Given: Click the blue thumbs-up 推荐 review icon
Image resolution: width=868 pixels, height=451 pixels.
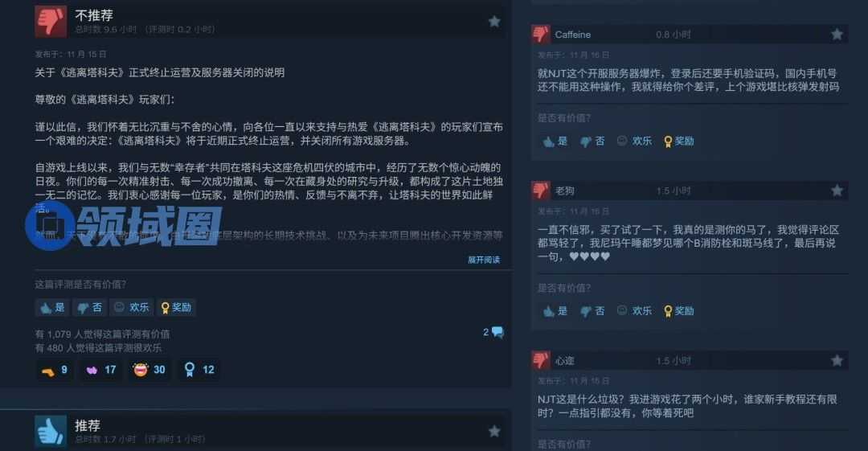Looking at the screenshot, I should pos(51,431).
